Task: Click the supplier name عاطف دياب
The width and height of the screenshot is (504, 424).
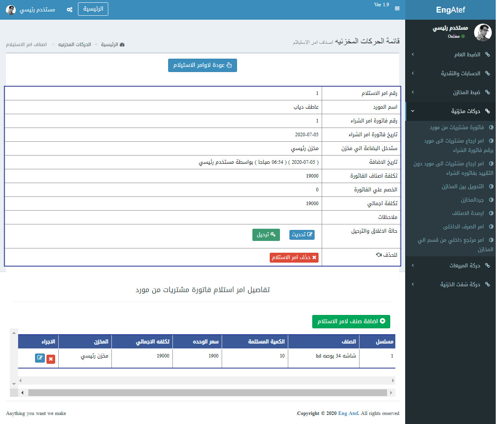Action: coord(306,107)
